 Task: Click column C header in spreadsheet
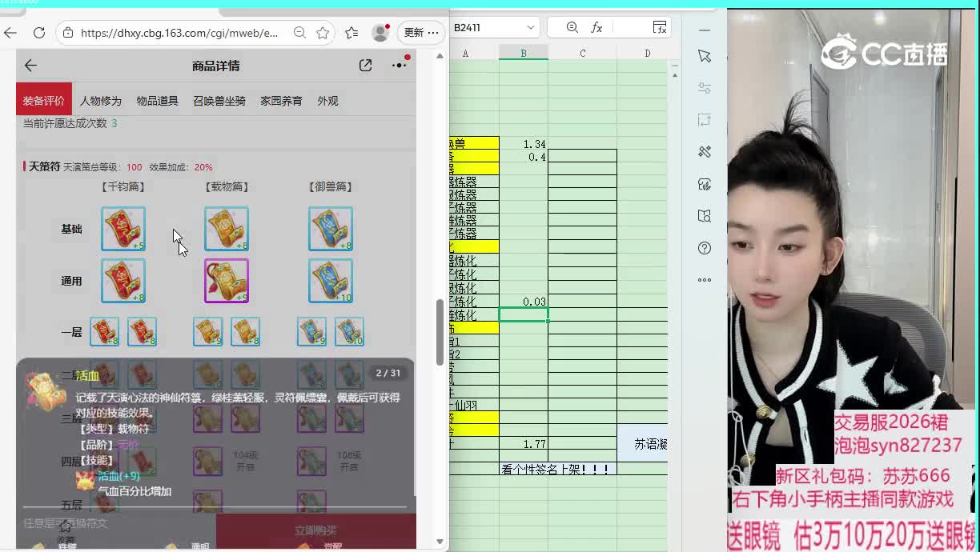point(582,53)
